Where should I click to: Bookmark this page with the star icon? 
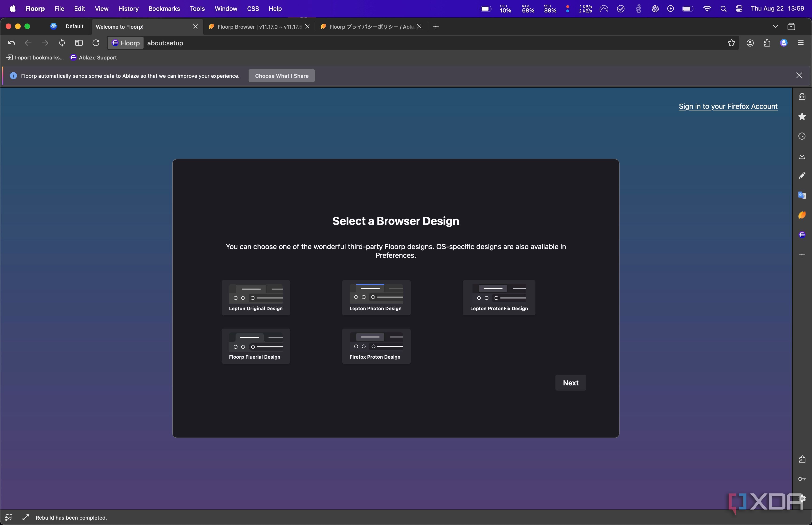732,43
